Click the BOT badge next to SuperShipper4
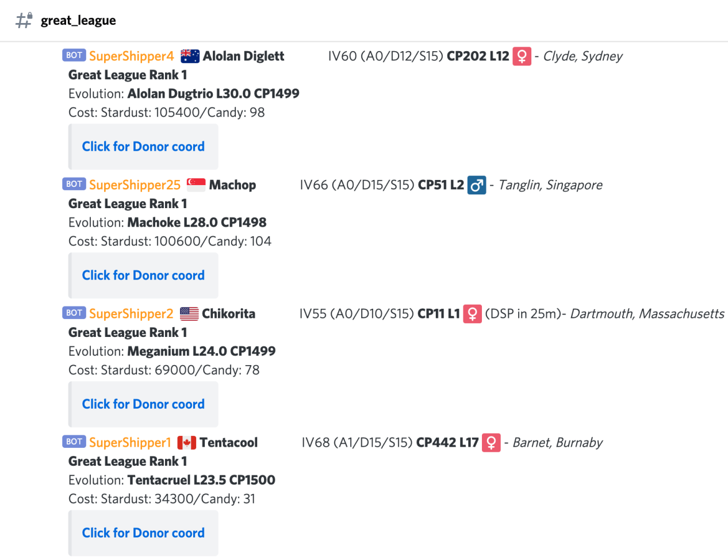728x560 pixels. [x=74, y=55]
